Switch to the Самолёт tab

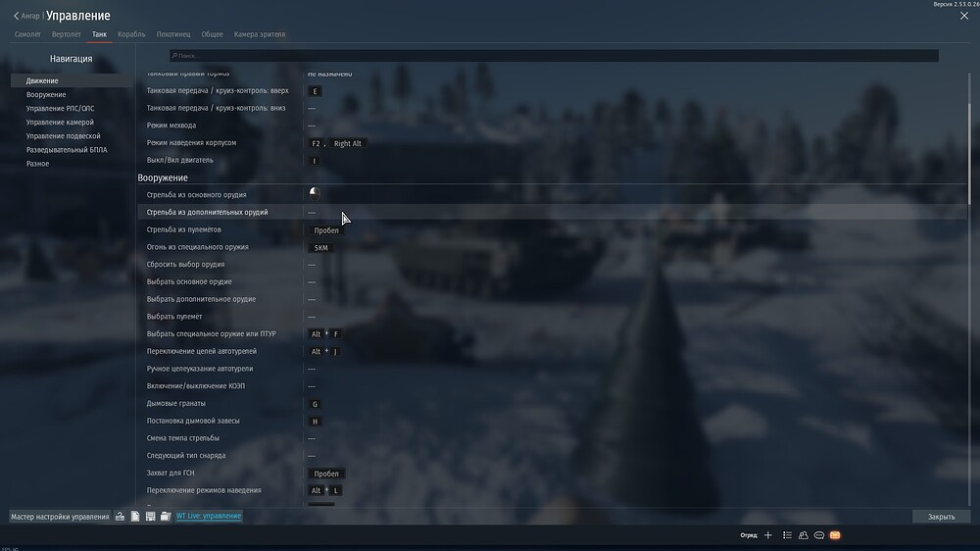tap(27, 34)
